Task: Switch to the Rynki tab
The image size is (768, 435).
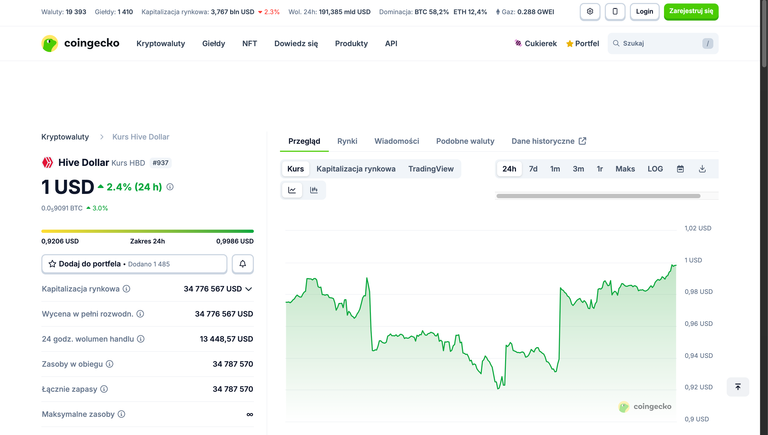Action: point(347,141)
